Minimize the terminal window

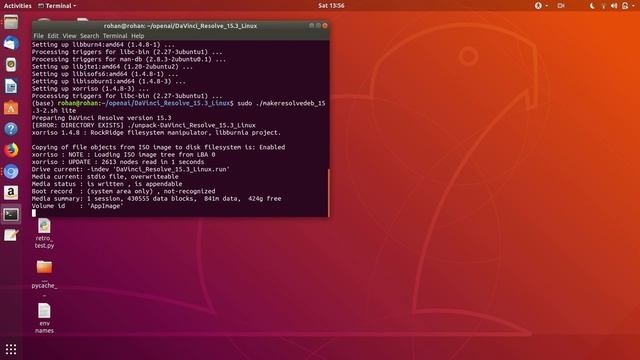click(x=311, y=26)
